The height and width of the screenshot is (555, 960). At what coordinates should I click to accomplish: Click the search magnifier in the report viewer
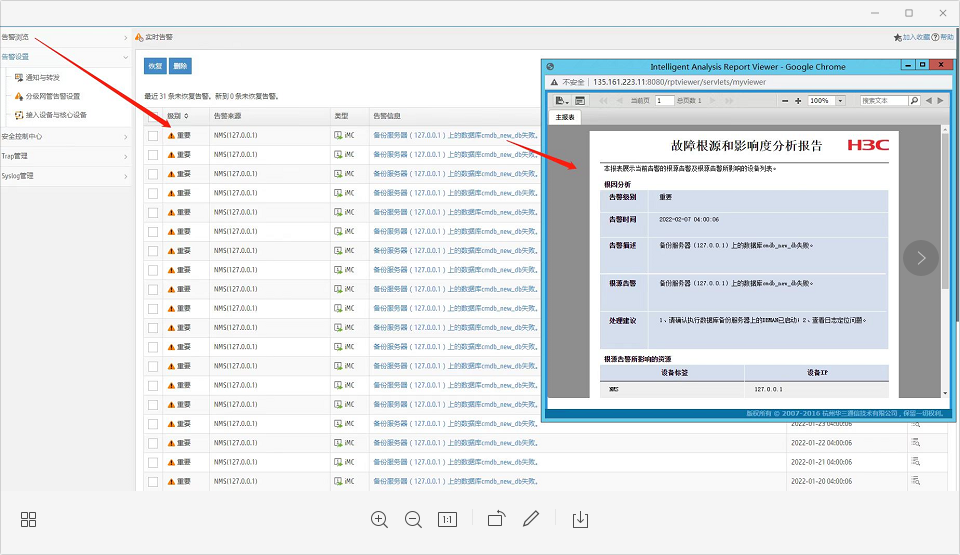pos(914,100)
